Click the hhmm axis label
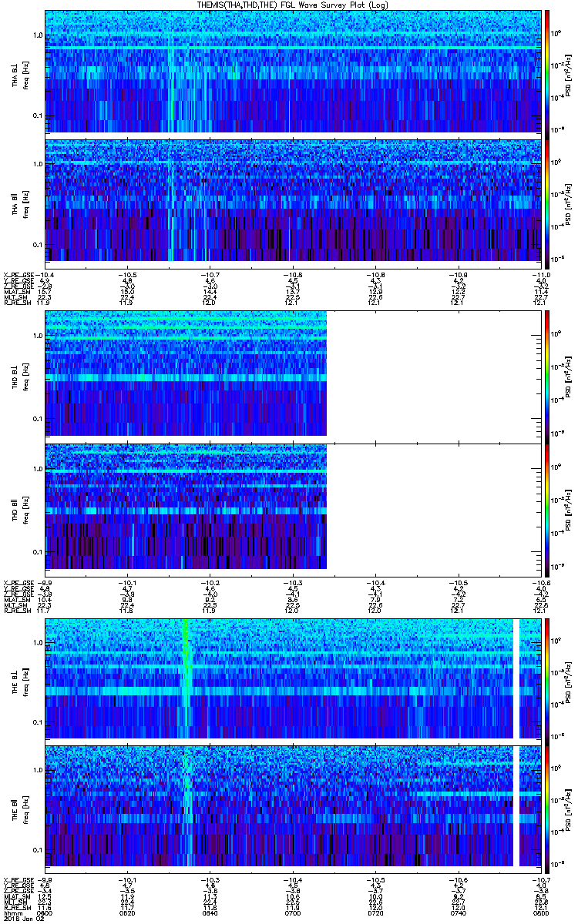This screenshot has height=924, width=578. point(12,913)
